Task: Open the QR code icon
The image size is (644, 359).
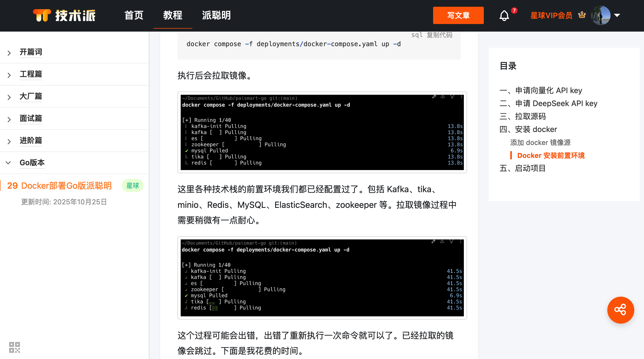Action: coord(15,347)
